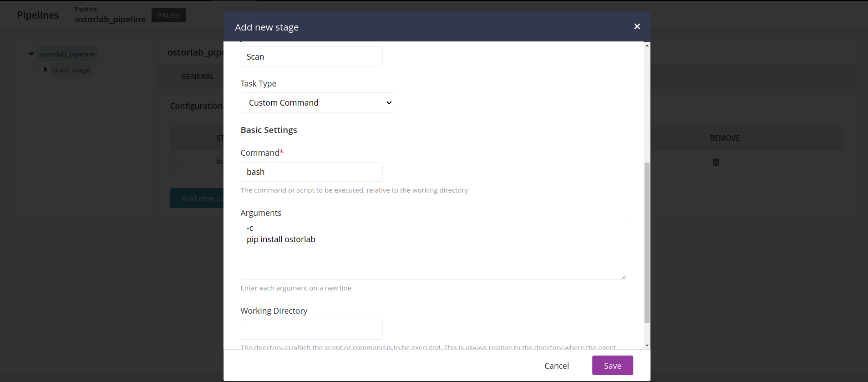The width and height of the screenshot is (868, 382).
Task: Click the empty Working Directory field
Action: pos(311,330)
